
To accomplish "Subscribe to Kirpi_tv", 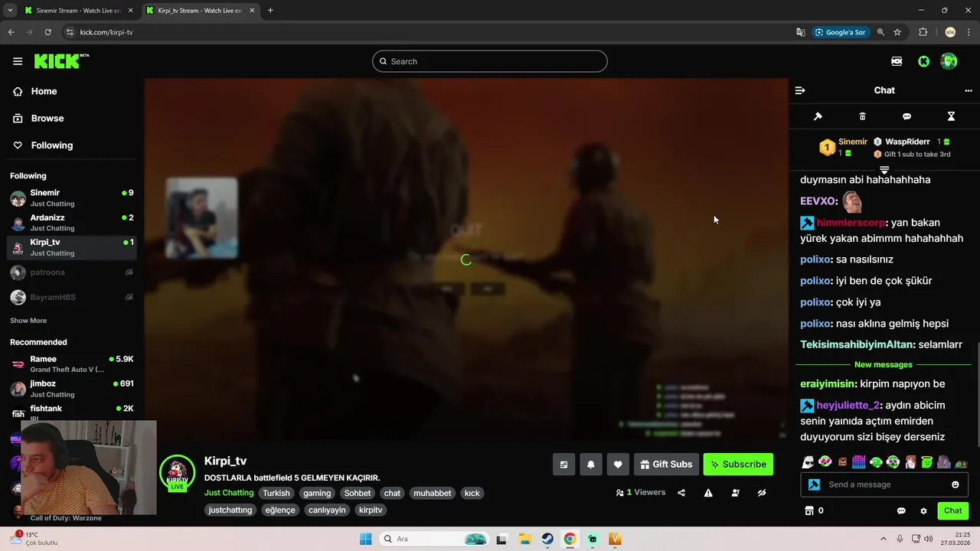I will (738, 465).
